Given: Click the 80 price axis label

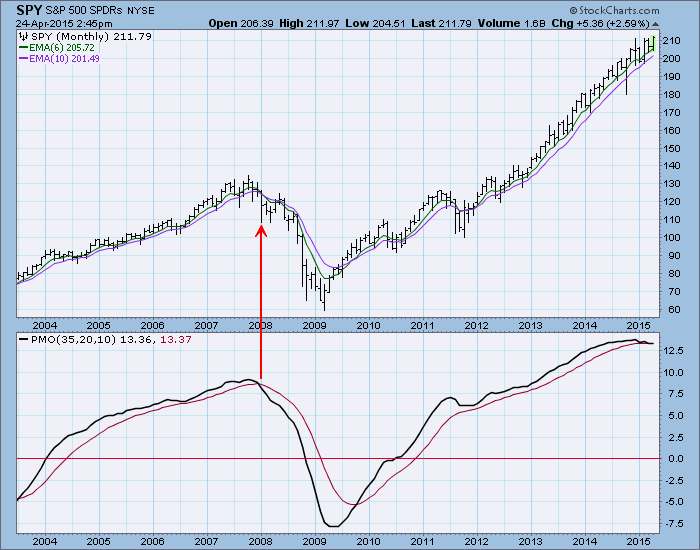Looking at the screenshot, I should coord(674,274).
